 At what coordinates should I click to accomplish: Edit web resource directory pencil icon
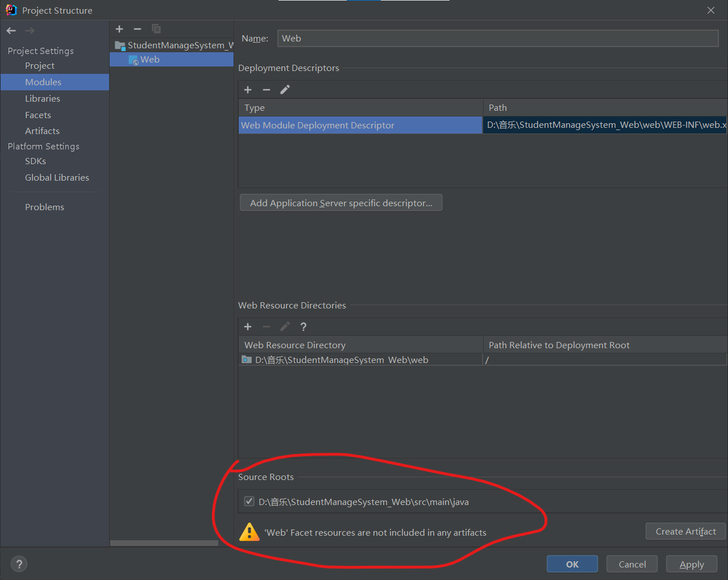[x=285, y=327]
